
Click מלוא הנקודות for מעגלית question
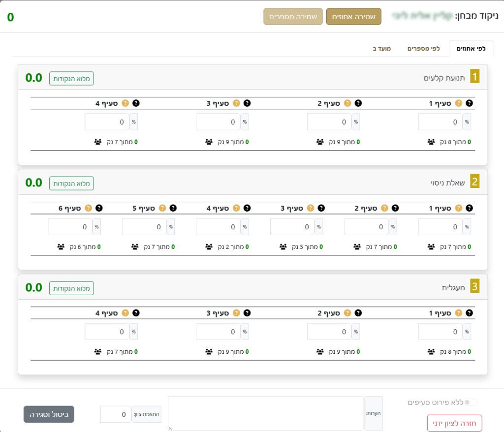pos(71,288)
